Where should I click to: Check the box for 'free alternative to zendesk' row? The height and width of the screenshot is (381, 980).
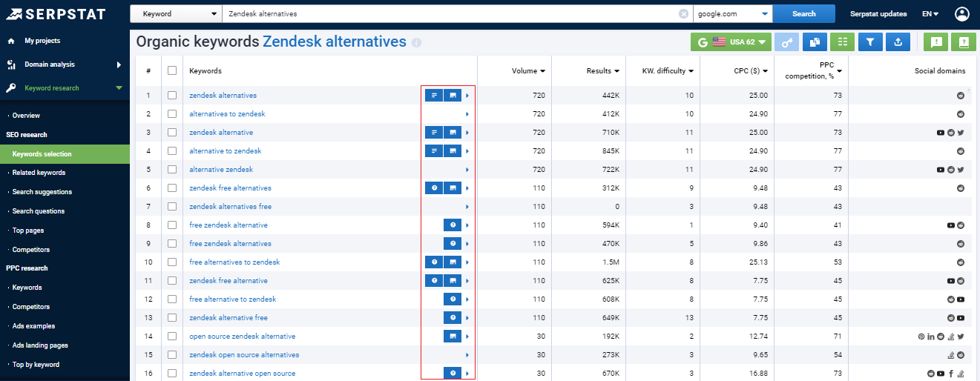(172, 299)
